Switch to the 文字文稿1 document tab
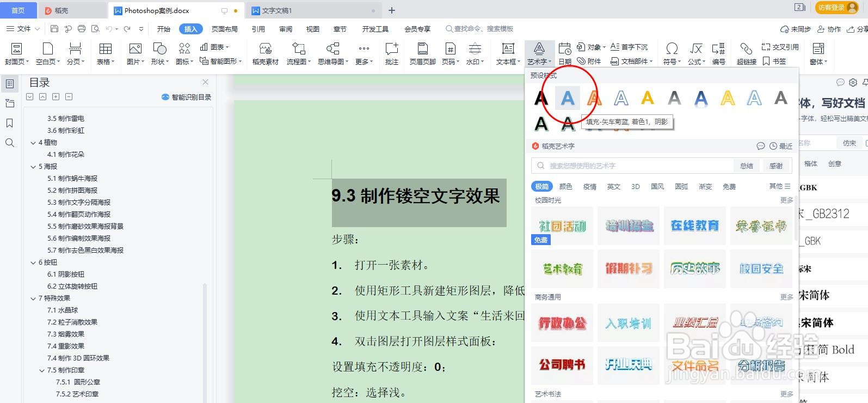868x403 pixels. [313, 10]
